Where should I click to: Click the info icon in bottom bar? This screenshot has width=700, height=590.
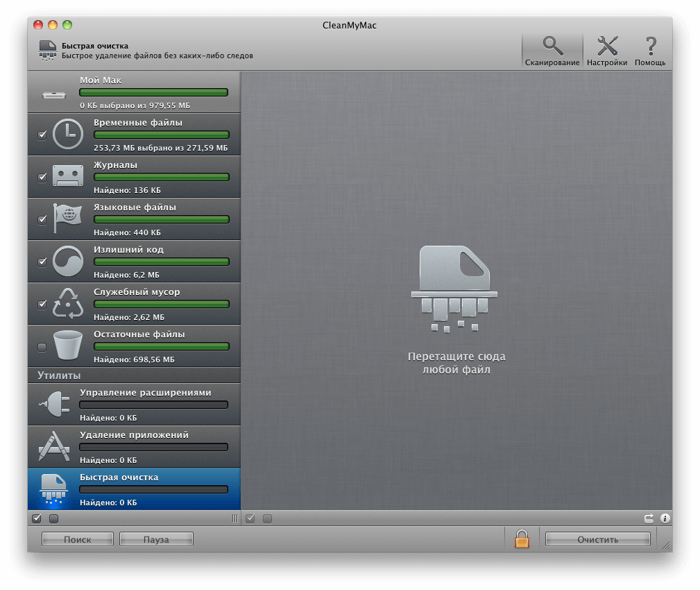[665, 518]
